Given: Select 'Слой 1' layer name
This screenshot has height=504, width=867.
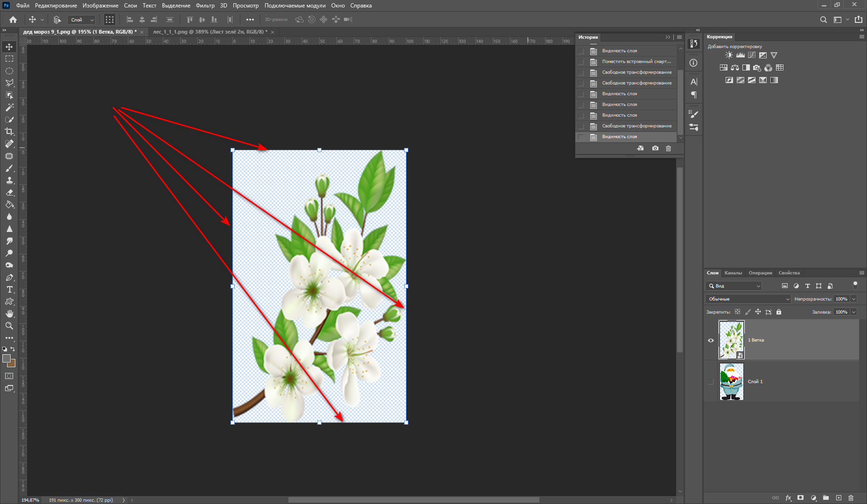Looking at the screenshot, I should coord(755,382).
